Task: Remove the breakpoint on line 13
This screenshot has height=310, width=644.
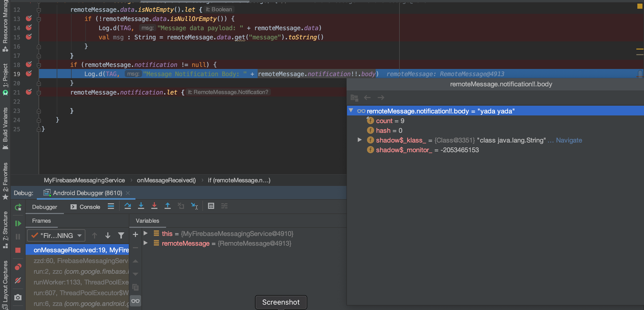Action: 29,18
